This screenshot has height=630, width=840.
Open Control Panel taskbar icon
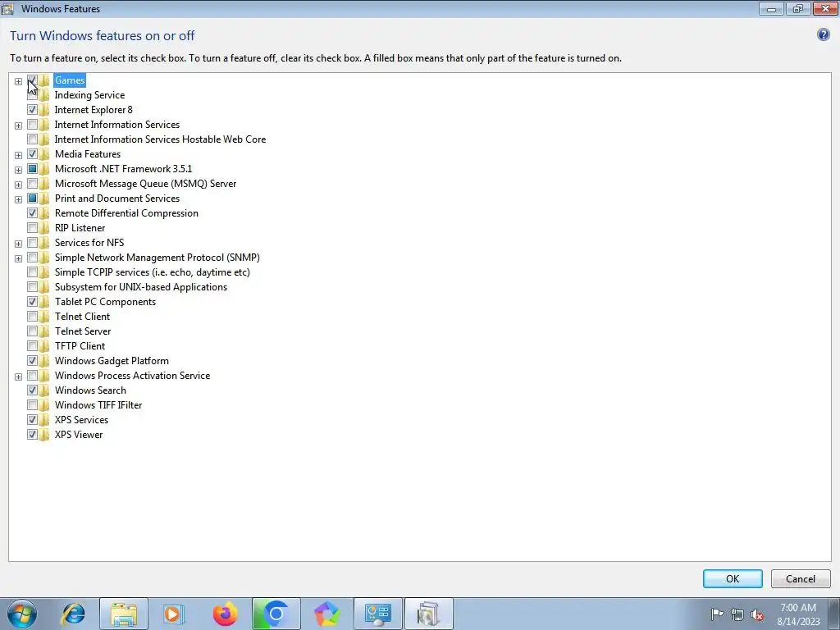click(377, 614)
